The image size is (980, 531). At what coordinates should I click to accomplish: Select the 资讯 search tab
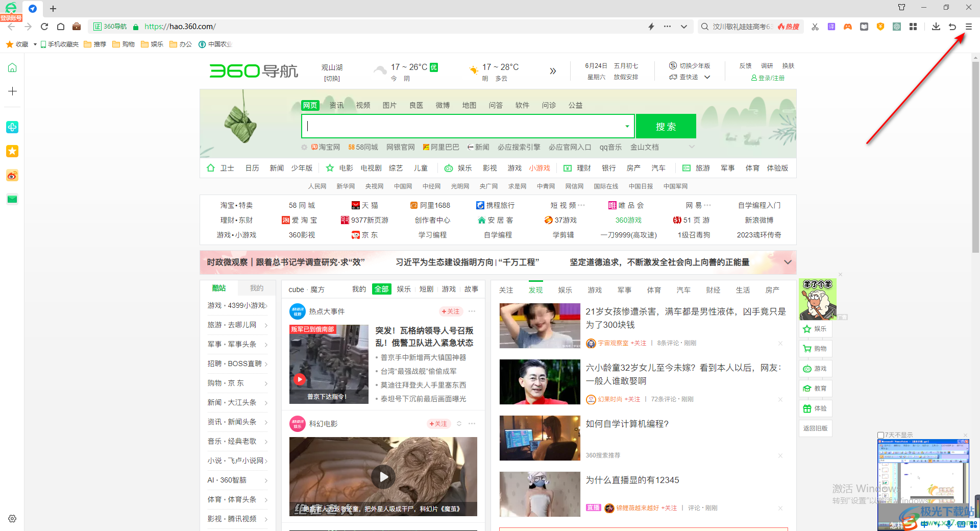[x=336, y=105]
